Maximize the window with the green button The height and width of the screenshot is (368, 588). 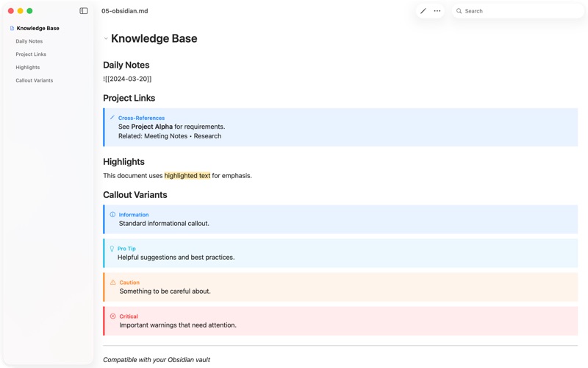(x=29, y=11)
